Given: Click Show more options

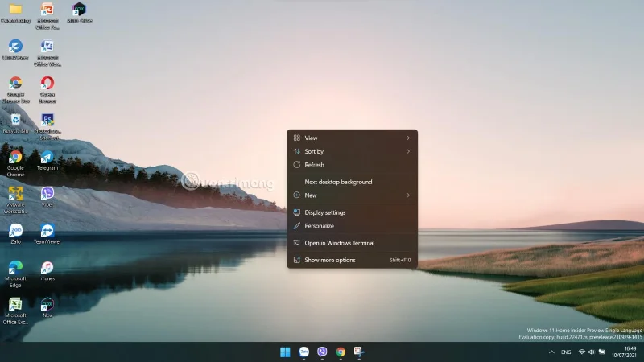Looking at the screenshot, I should click(x=352, y=260).
